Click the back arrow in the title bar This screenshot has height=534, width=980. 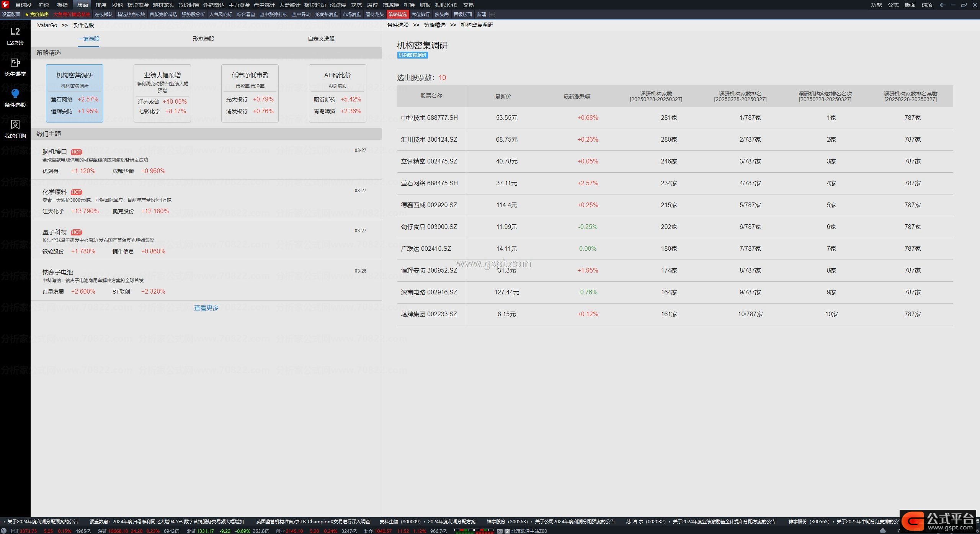point(942,5)
